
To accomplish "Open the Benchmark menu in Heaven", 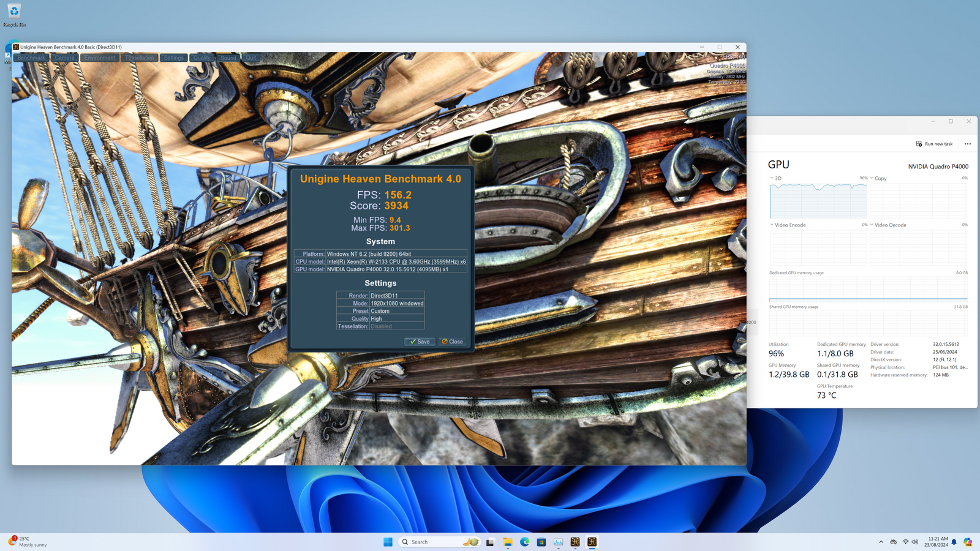I will tap(31, 58).
